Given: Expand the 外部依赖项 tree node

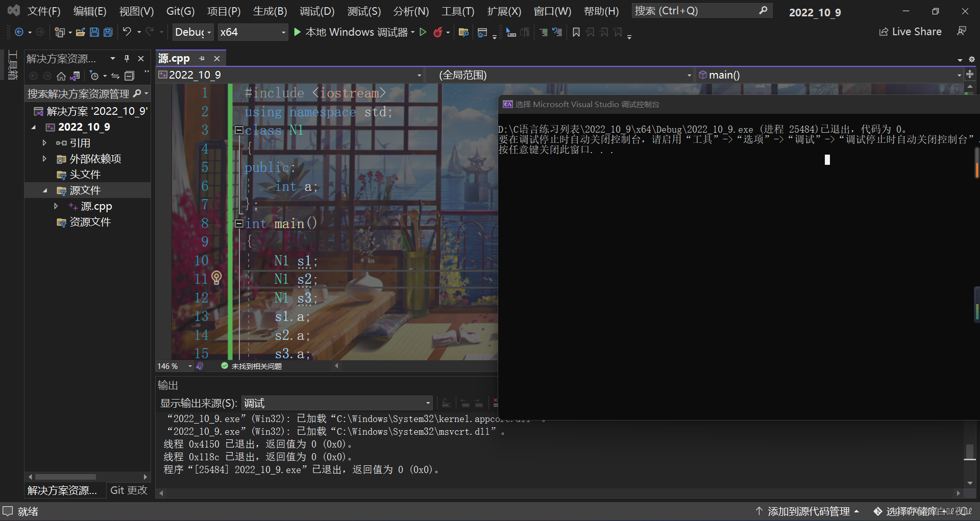Looking at the screenshot, I should pyautogui.click(x=44, y=159).
